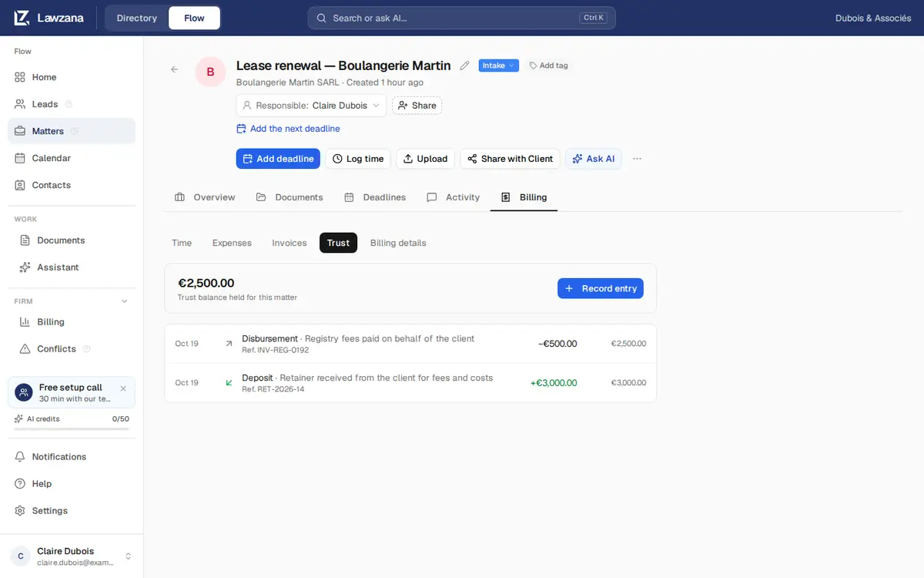Open Notifications from the sidebar
The width and height of the screenshot is (924, 578).
tap(72, 457)
